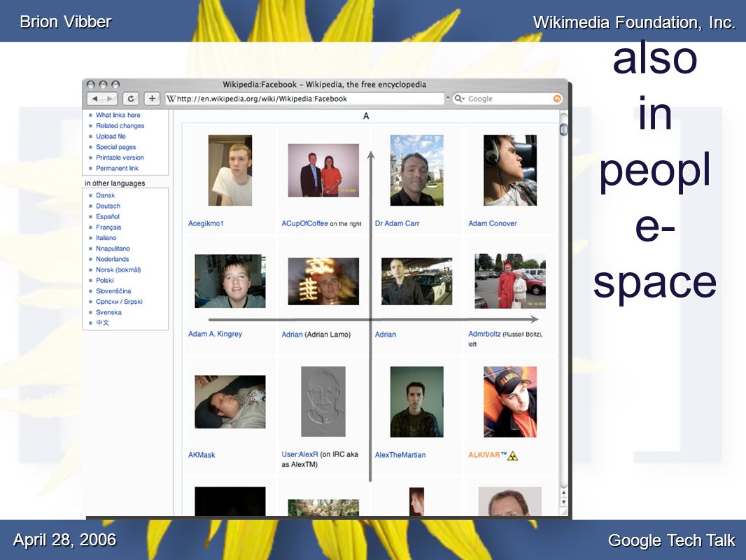Click the ACupOfCoffee two-person photo thumbnail
The image size is (746, 560).
[323, 170]
